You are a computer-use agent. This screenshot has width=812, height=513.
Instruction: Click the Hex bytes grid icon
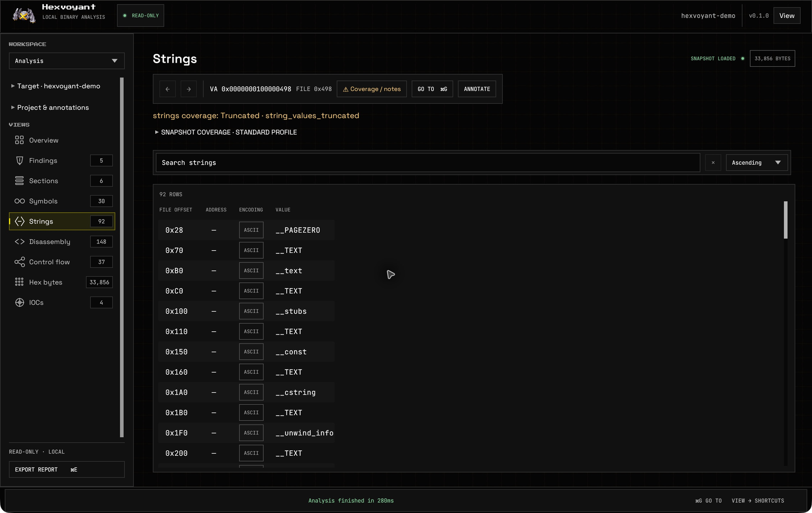(x=19, y=282)
